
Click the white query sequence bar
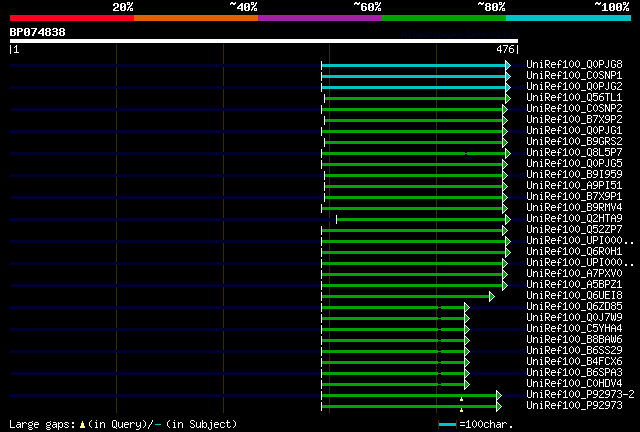pos(264,41)
